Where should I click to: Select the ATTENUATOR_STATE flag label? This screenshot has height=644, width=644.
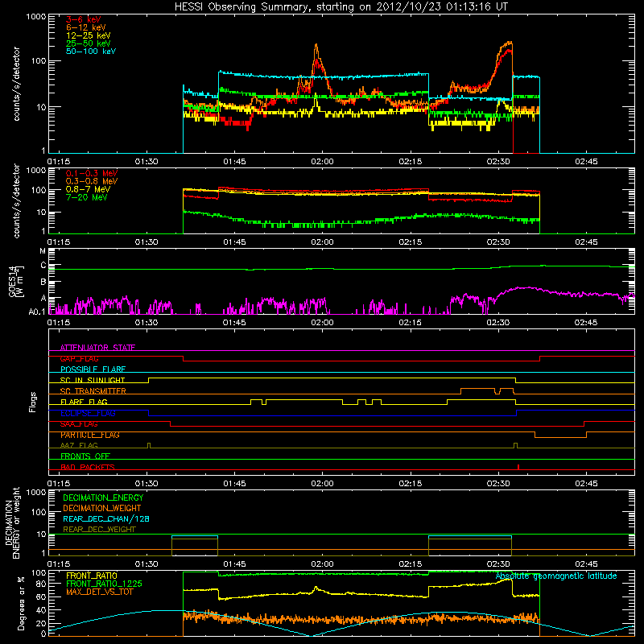click(x=97, y=348)
